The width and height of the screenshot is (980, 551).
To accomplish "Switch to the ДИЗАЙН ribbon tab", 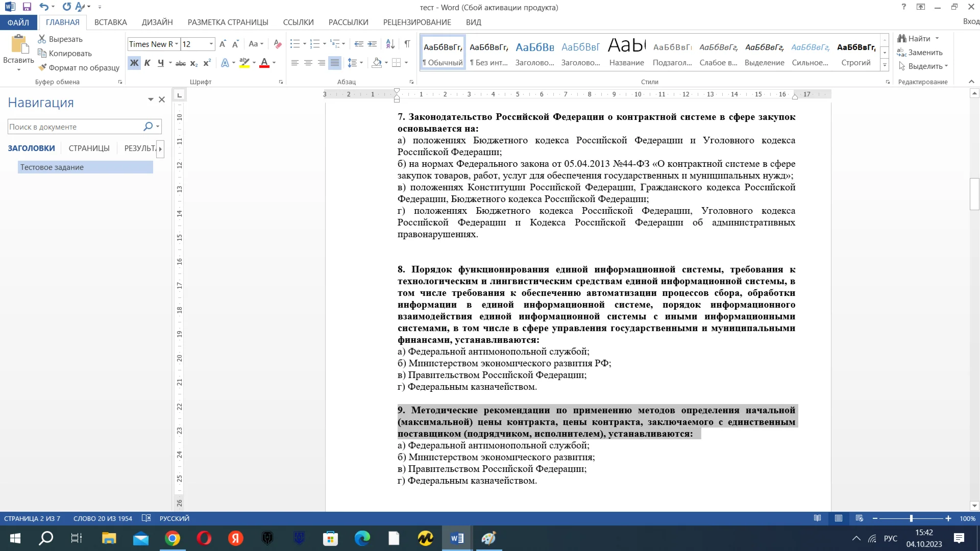I will point(157,22).
